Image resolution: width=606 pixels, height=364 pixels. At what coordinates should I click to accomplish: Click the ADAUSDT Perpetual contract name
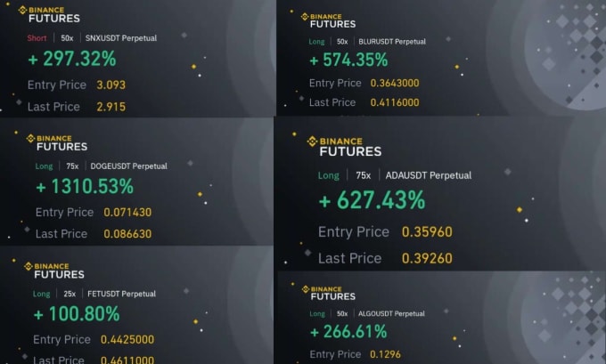pyautogui.click(x=429, y=175)
